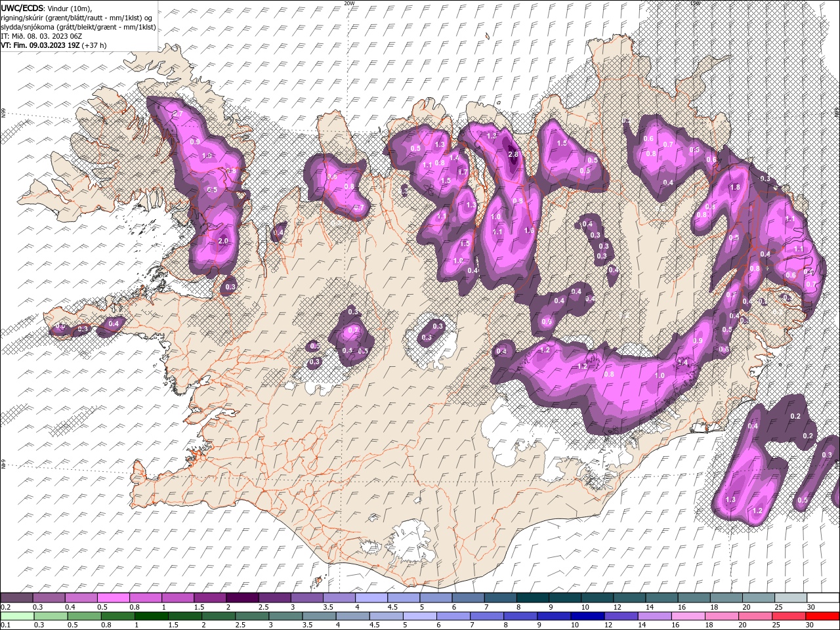
Task: Click the bold 'UWC/ECDS' title text
Action: [23, 7]
